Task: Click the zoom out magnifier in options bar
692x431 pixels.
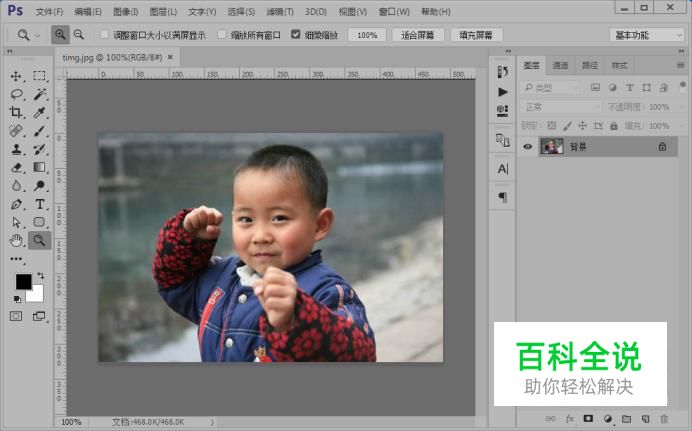Action: coord(79,34)
